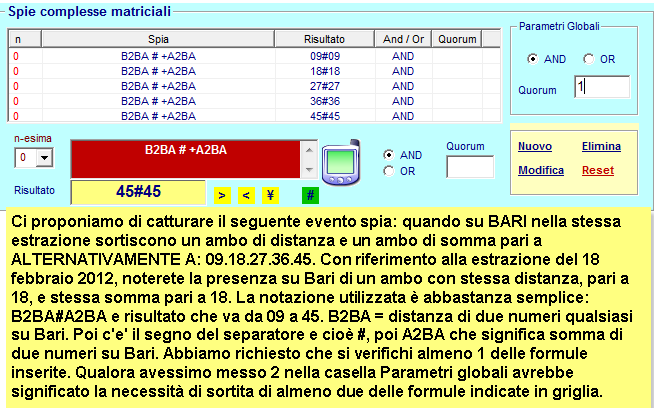Viewport: 654px width, 408px height.
Task: Select the row with result 45#45 in table
Action: pyautogui.click(x=254, y=115)
